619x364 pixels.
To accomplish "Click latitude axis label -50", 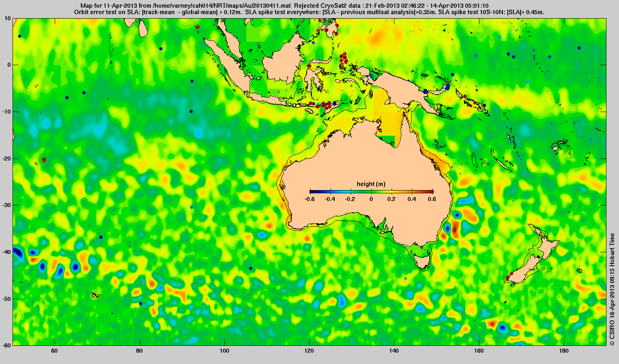I will pyautogui.click(x=6, y=299).
